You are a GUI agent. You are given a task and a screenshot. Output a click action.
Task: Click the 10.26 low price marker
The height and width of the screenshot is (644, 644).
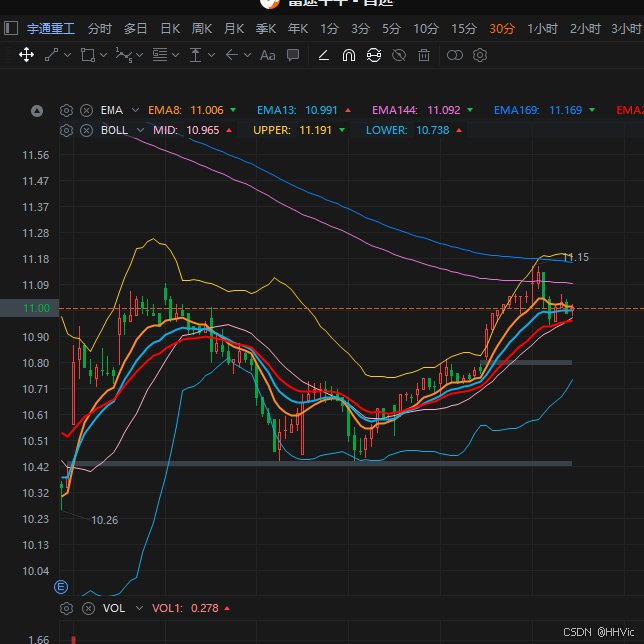pos(104,520)
